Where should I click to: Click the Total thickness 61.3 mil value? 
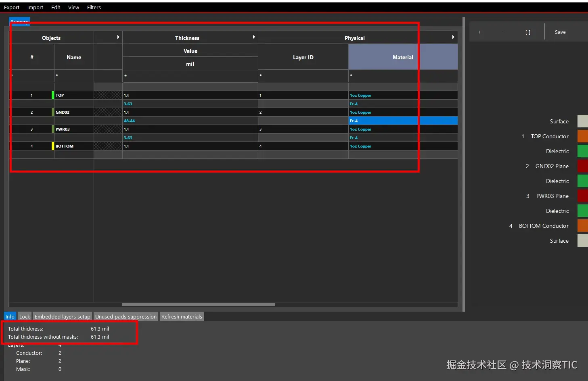tap(100, 329)
